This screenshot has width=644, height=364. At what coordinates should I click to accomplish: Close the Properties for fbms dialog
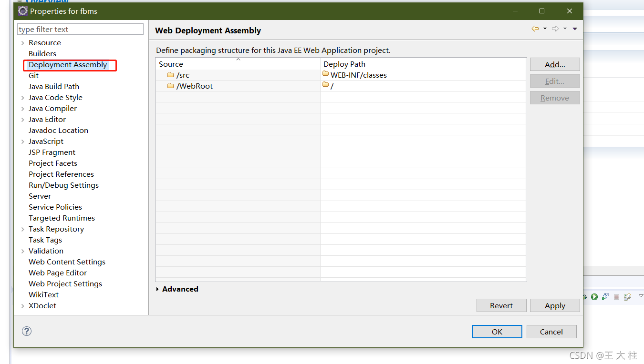click(x=570, y=11)
